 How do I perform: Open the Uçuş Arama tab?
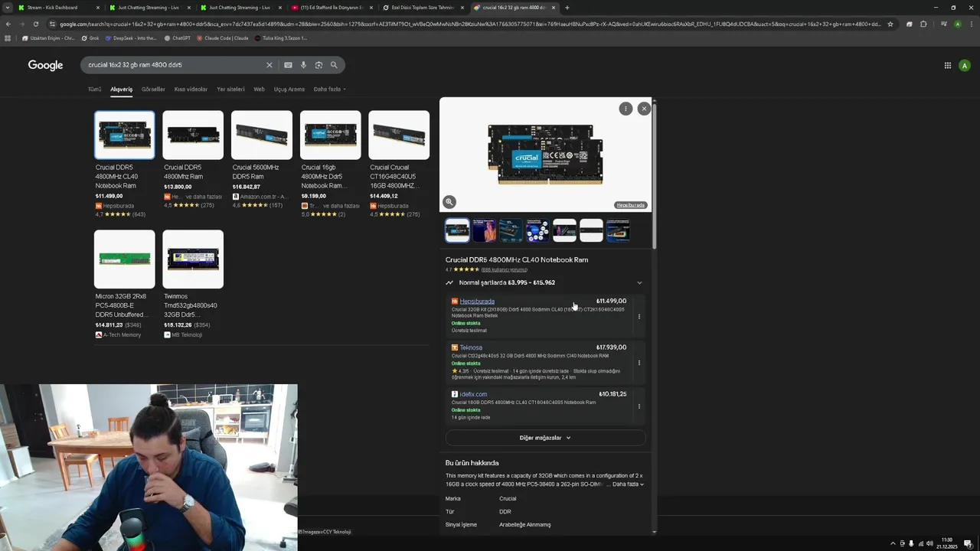tap(289, 89)
